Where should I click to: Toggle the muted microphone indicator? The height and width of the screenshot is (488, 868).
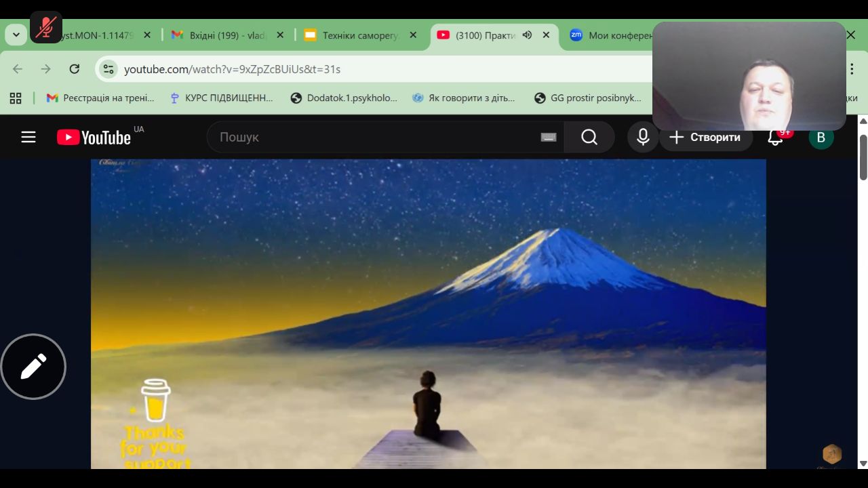click(46, 27)
